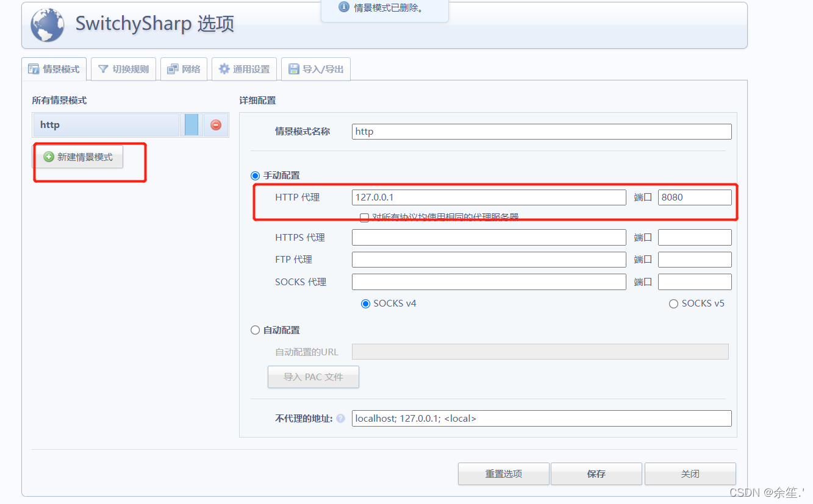Click the SwitchySharp globe logo
813x504 pixels.
pos(48,24)
